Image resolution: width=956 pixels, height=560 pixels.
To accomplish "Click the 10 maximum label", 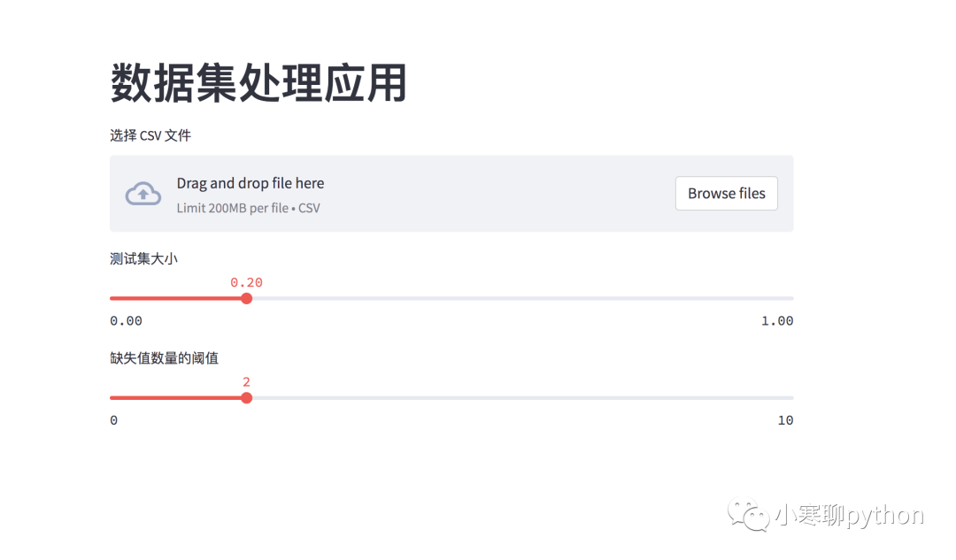I will pyautogui.click(x=785, y=420).
